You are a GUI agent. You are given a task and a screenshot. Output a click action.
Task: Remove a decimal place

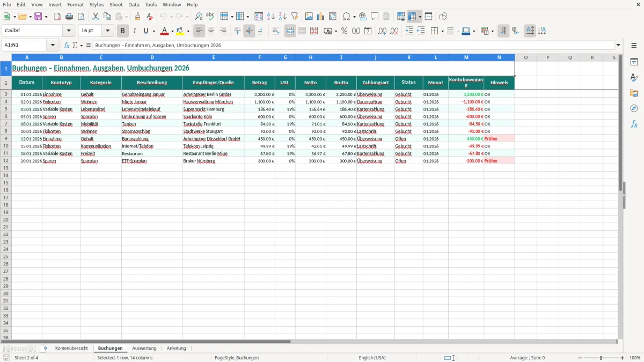(394, 31)
